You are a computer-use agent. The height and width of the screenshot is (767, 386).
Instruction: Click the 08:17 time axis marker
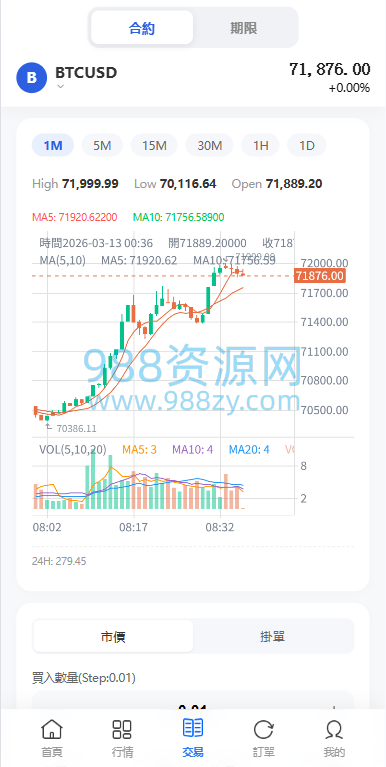pos(133,528)
